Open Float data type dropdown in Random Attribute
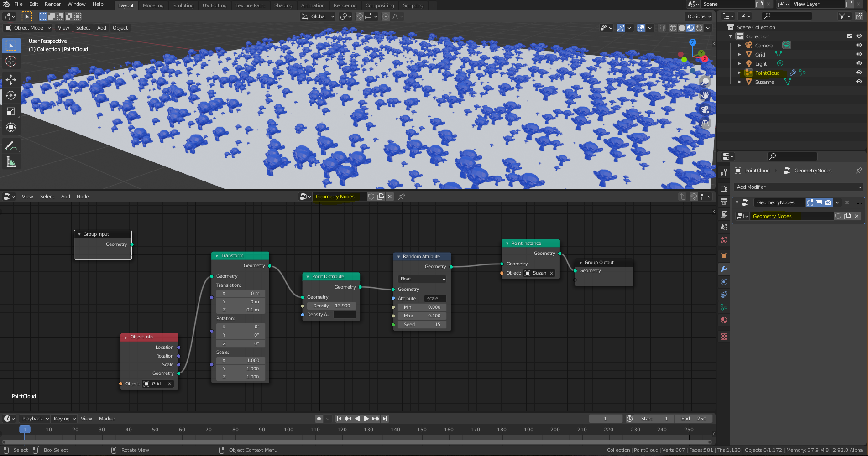Screen dimensions: 868x456 click(422, 279)
